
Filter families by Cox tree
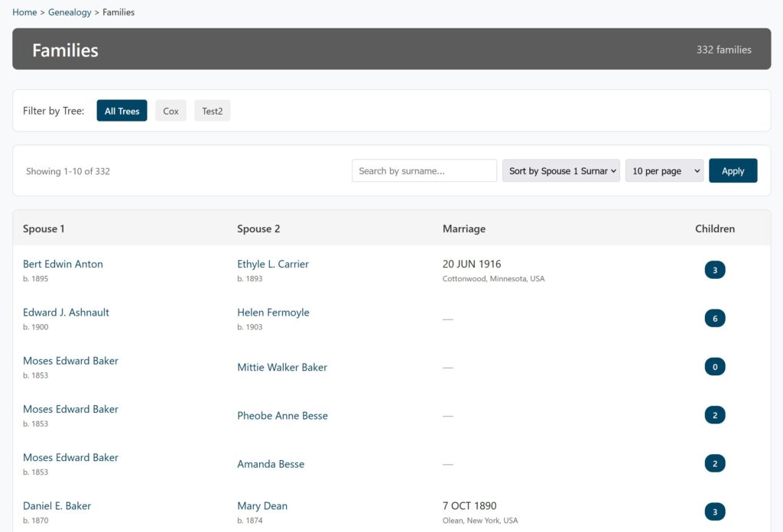pos(171,111)
